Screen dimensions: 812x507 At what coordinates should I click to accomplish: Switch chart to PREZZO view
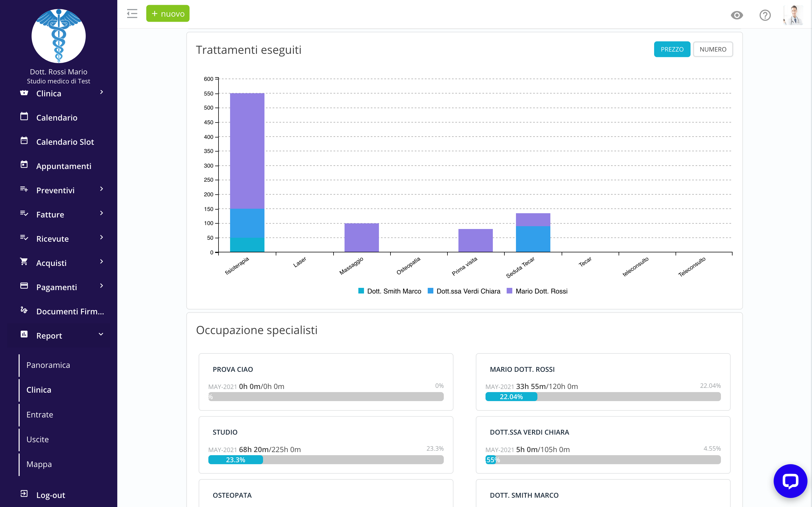[x=672, y=49]
